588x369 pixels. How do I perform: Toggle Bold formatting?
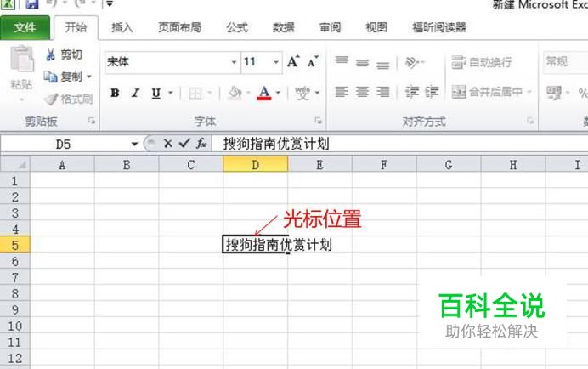click(x=115, y=93)
